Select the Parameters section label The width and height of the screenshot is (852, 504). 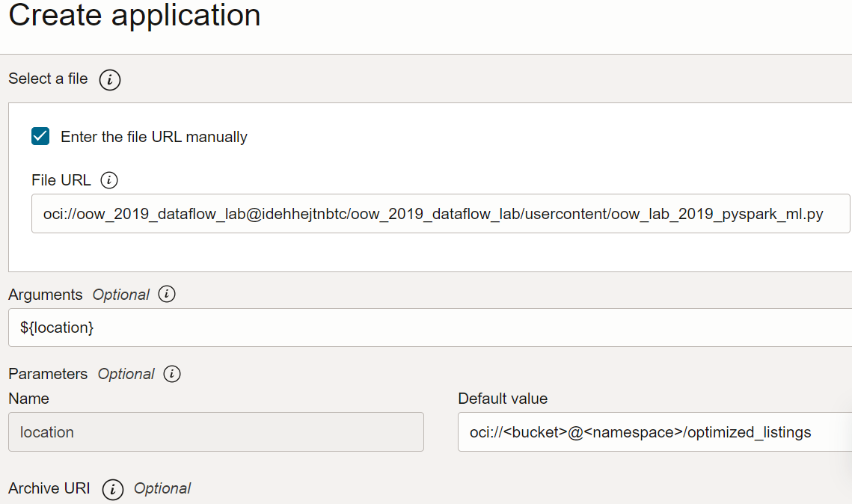click(x=46, y=374)
